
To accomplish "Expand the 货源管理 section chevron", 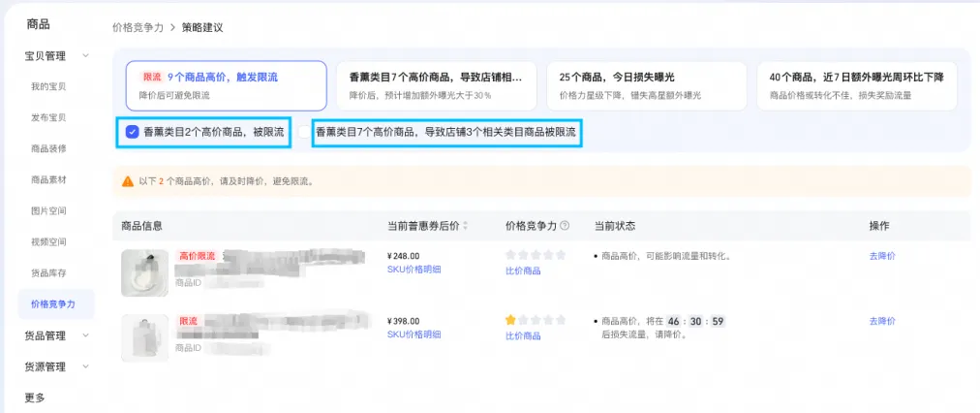I will click(x=85, y=366).
